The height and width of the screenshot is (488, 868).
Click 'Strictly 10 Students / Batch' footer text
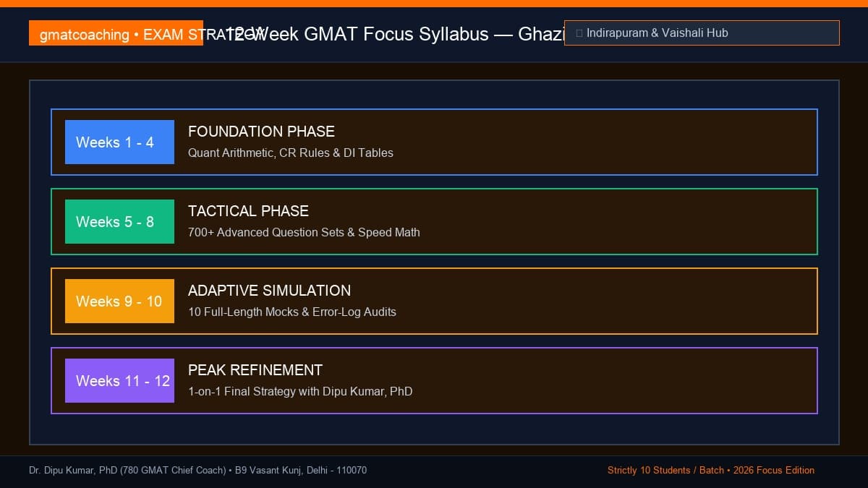pos(665,471)
